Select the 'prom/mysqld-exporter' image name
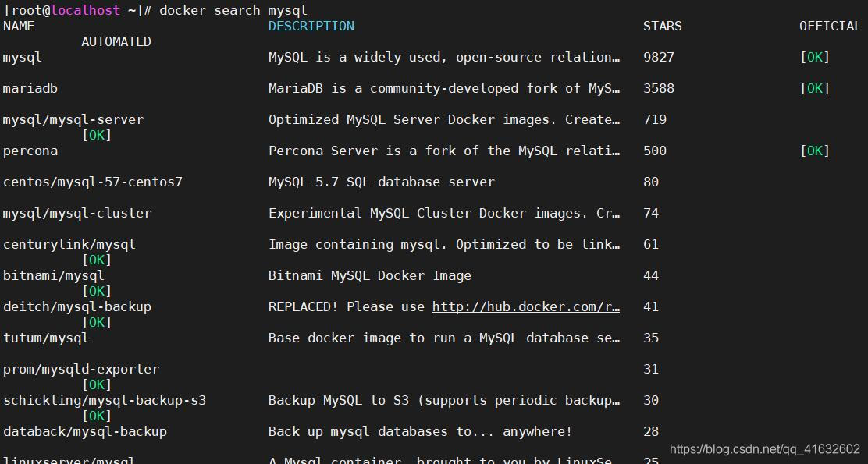This screenshot has height=464, width=868. 81,370
